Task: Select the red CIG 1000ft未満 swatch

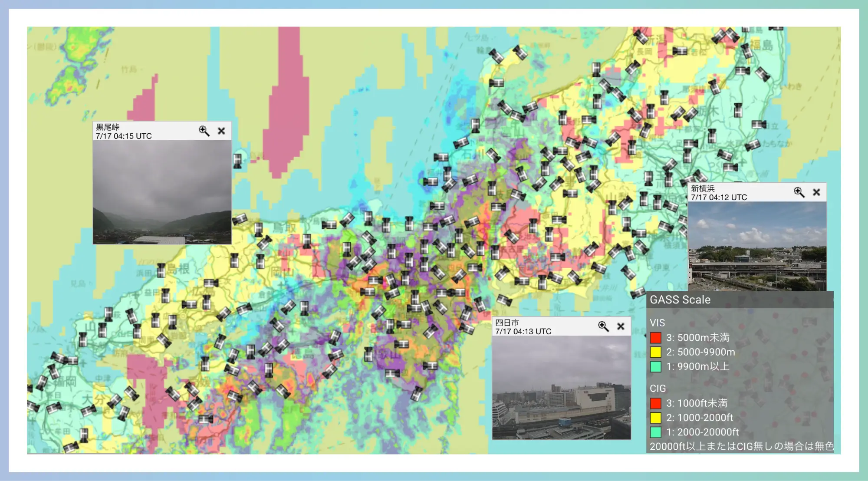Action: (655, 403)
